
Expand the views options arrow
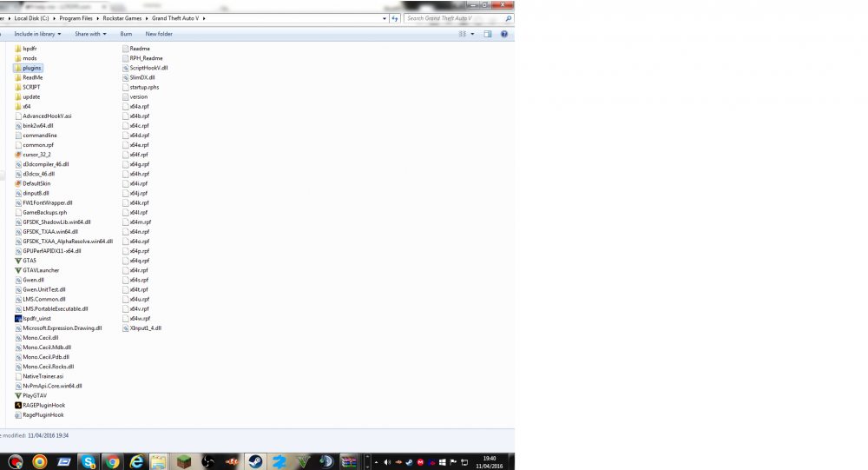[472, 34]
